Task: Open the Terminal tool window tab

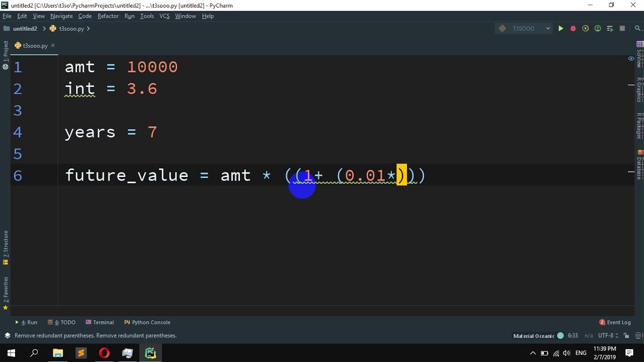Action: [x=100, y=322]
